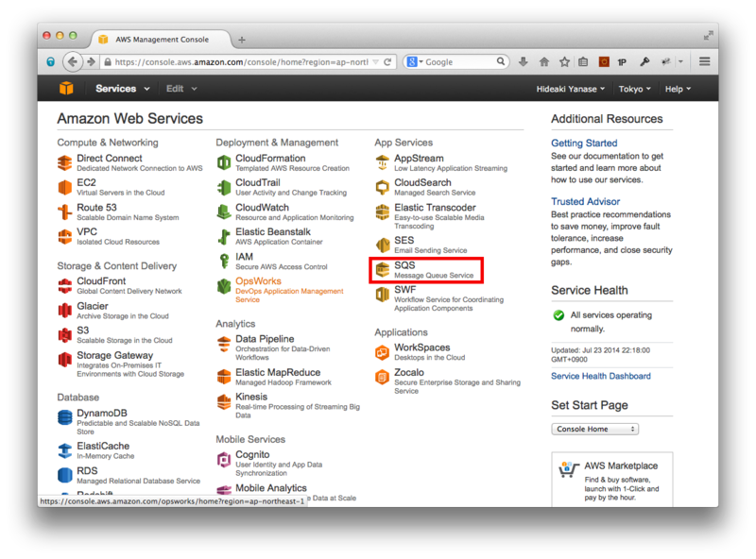Open the Service Health Dashboard link
The width and height of the screenshot is (756, 559).
pyautogui.click(x=601, y=376)
